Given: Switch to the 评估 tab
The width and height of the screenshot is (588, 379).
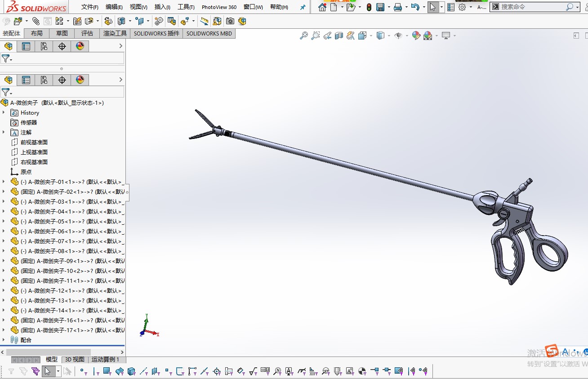Looking at the screenshot, I should pyautogui.click(x=87, y=33).
